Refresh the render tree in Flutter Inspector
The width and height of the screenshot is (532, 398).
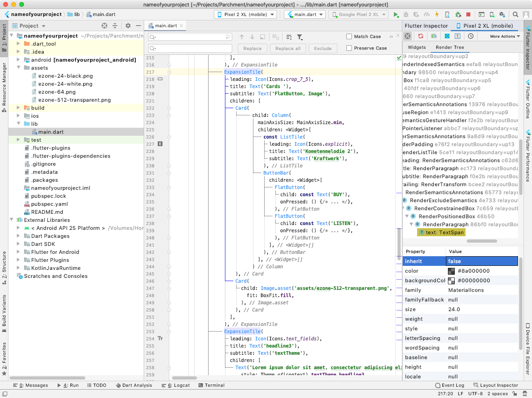(421, 36)
